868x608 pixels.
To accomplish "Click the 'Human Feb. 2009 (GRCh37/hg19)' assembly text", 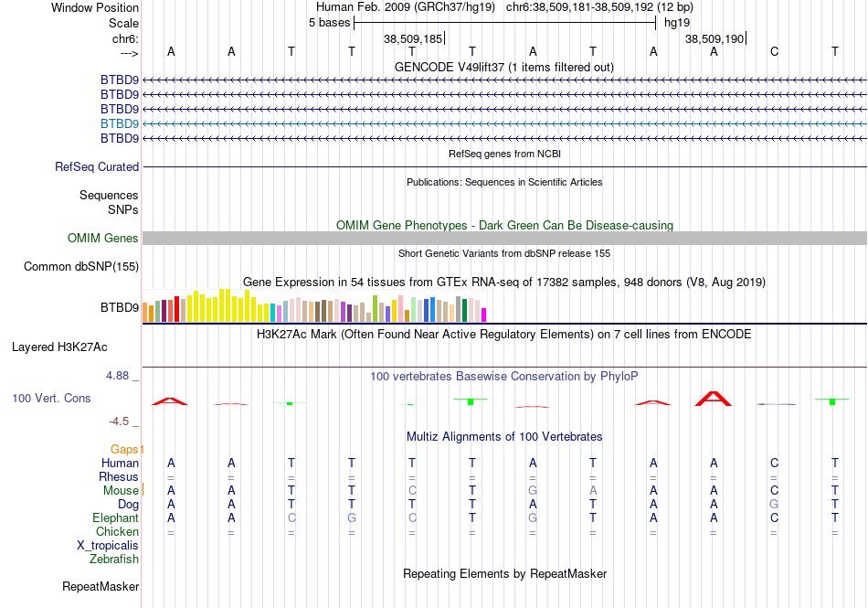I will [x=408, y=7].
